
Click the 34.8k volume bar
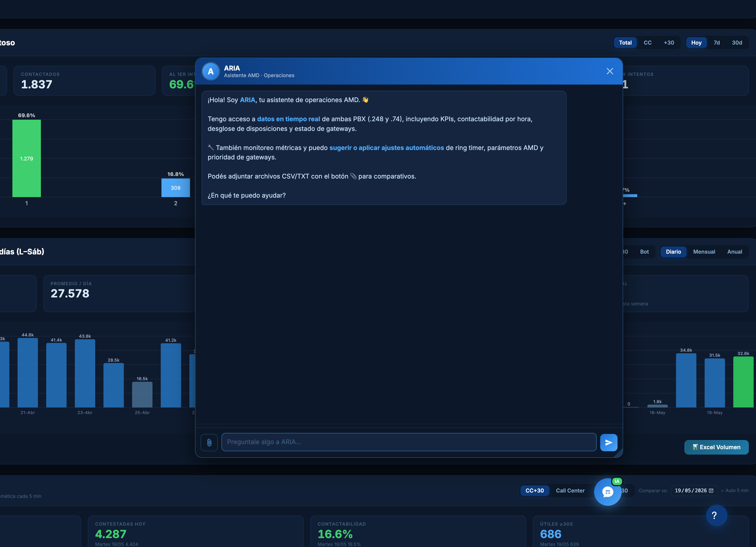tap(686, 380)
